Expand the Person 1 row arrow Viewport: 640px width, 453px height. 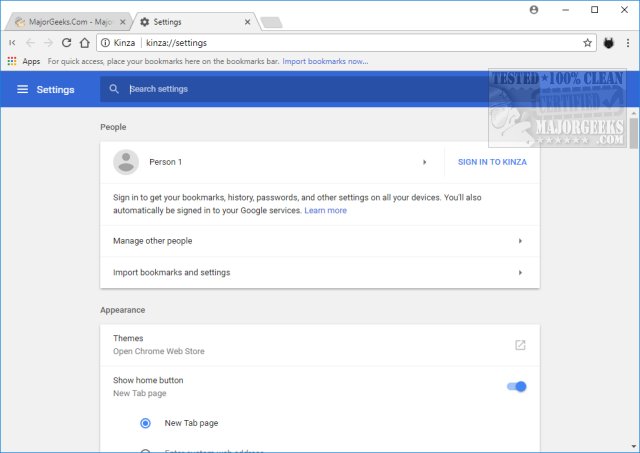point(424,162)
